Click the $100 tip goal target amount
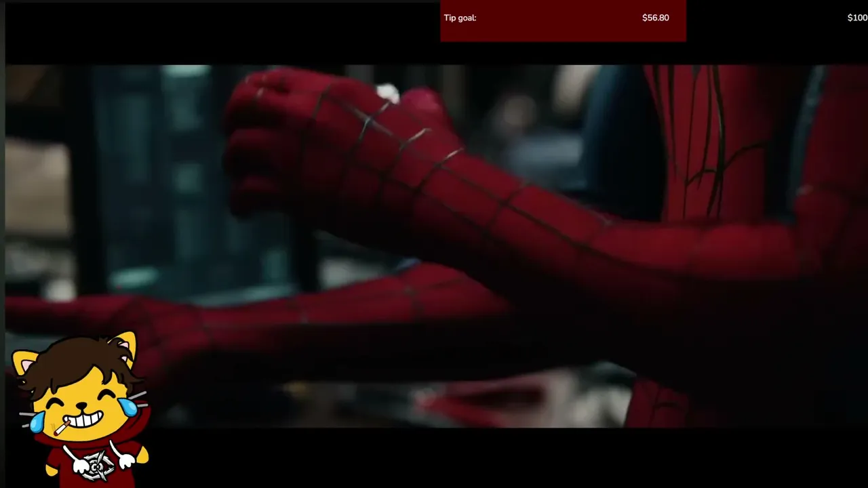Image resolution: width=868 pixels, height=488 pixels. [857, 18]
